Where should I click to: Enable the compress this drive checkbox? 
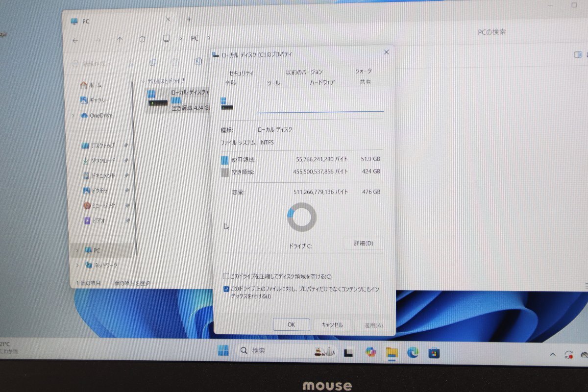(x=226, y=276)
